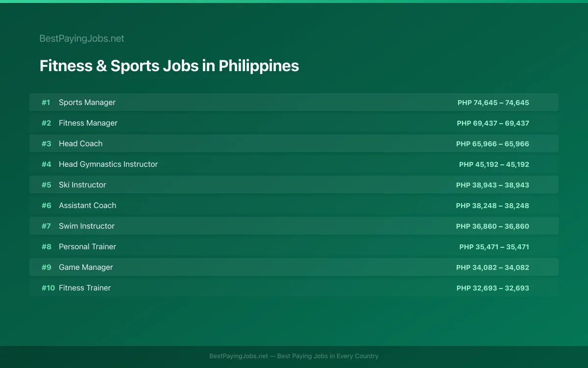
Task: Click rank number #1
Action: (46, 103)
